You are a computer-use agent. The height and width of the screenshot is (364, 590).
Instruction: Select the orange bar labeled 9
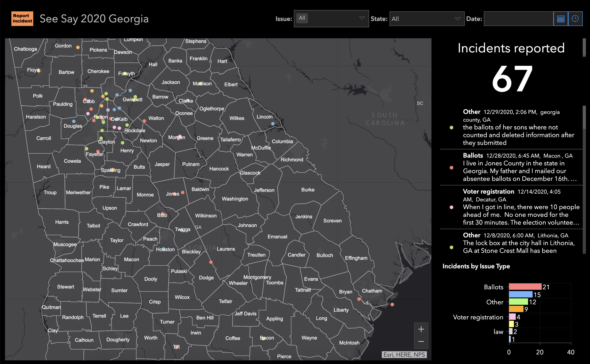pyautogui.click(x=516, y=309)
